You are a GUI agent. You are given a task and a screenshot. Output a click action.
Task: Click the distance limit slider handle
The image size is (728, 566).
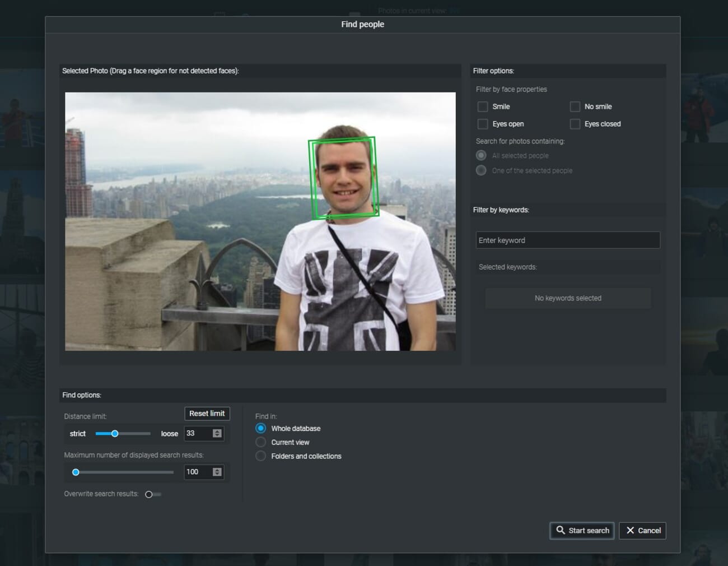(x=115, y=433)
